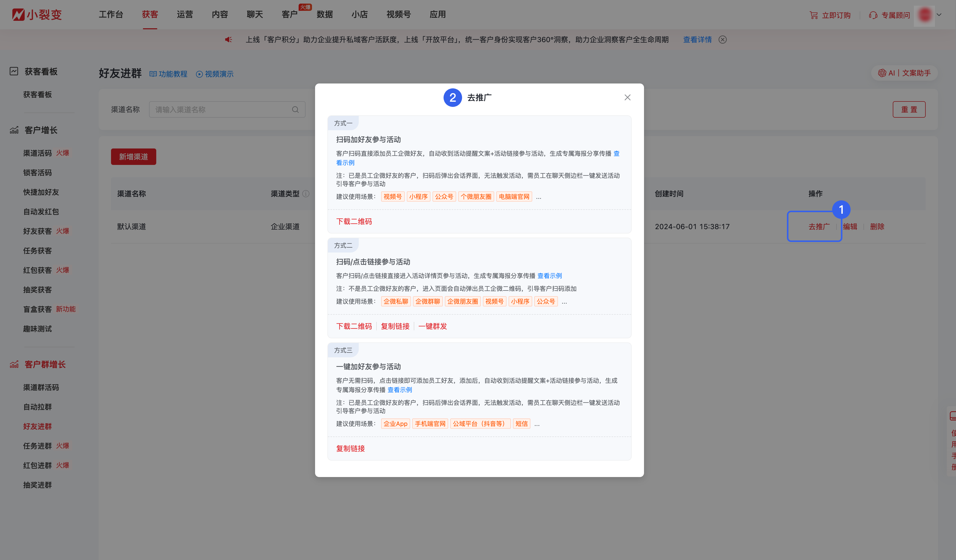Click the info icon beside 渠道类型 header
The width and height of the screenshot is (956, 560).
[306, 193]
